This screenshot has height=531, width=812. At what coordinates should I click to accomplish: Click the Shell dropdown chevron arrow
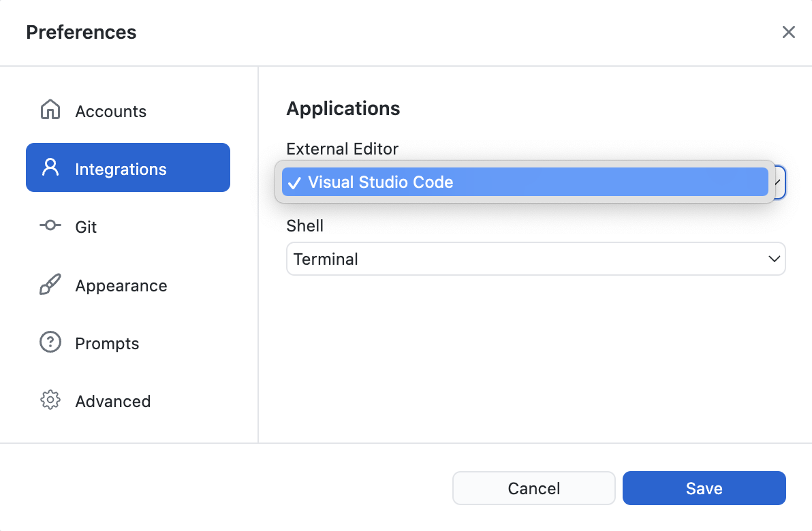[x=775, y=259]
